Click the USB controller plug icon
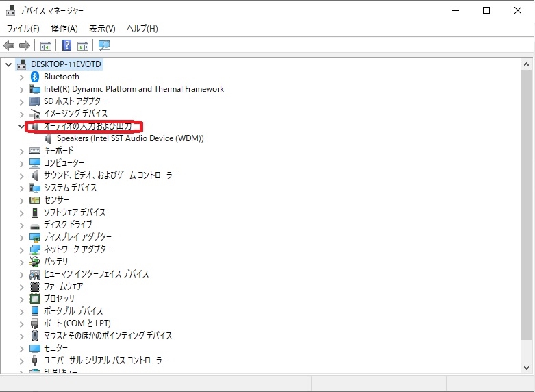The image size is (535, 392). tap(34, 360)
